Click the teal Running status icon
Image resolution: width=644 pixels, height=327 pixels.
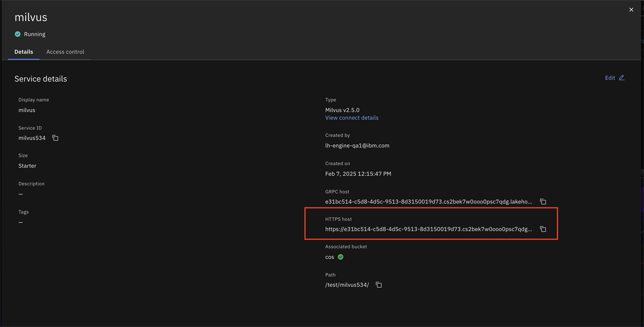pos(17,34)
